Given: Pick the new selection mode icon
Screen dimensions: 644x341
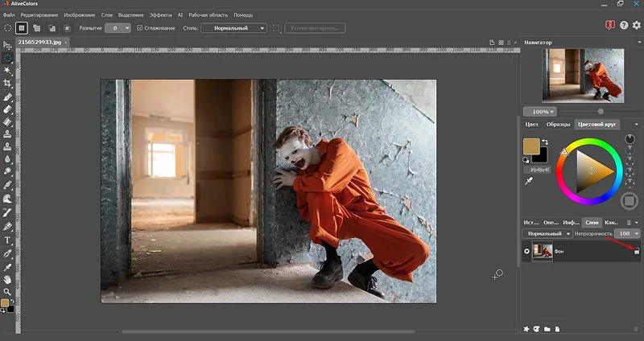Looking at the screenshot, I should pos(22,28).
